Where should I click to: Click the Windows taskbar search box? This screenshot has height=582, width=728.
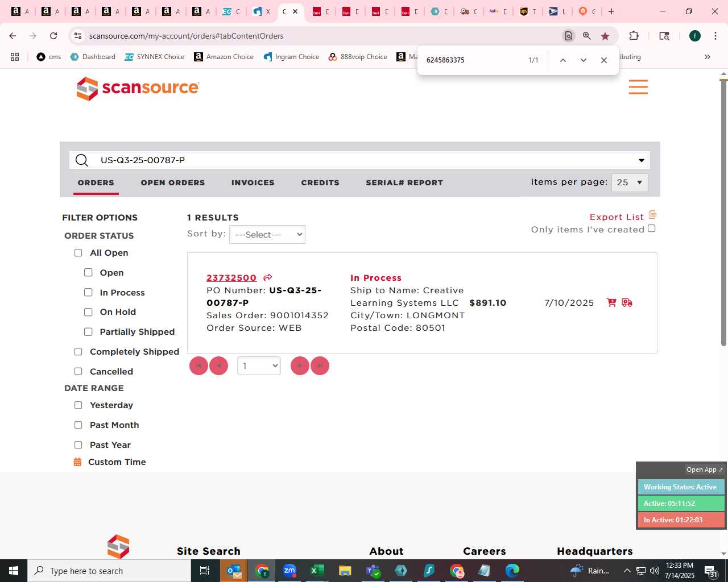109,571
